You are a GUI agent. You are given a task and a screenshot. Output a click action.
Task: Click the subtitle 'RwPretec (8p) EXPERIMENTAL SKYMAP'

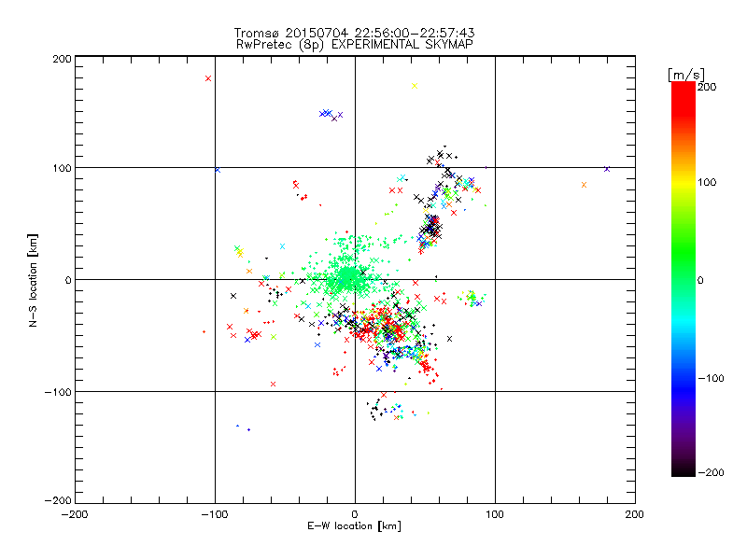[x=355, y=45]
